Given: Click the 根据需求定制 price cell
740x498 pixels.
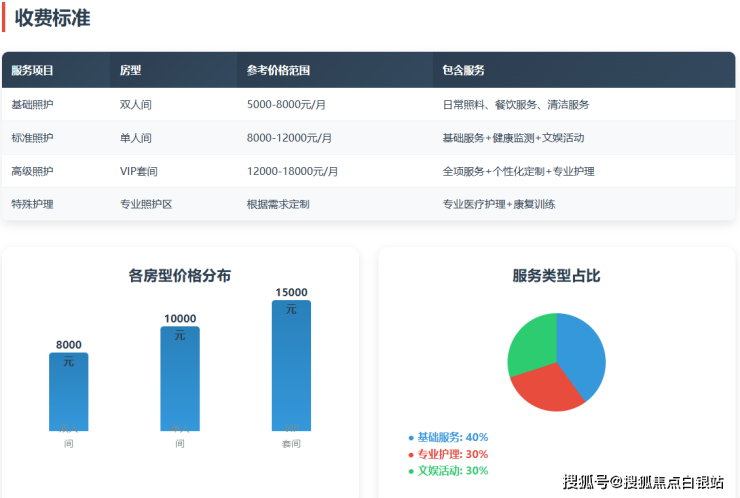Looking at the screenshot, I should click(x=278, y=204).
